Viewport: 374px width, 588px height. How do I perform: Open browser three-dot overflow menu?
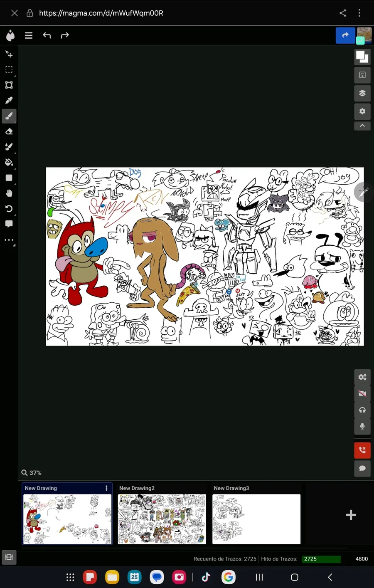(x=359, y=13)
